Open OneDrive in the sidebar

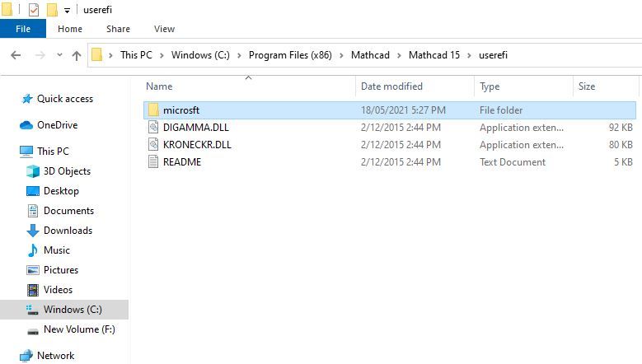[x=57, y=124]
